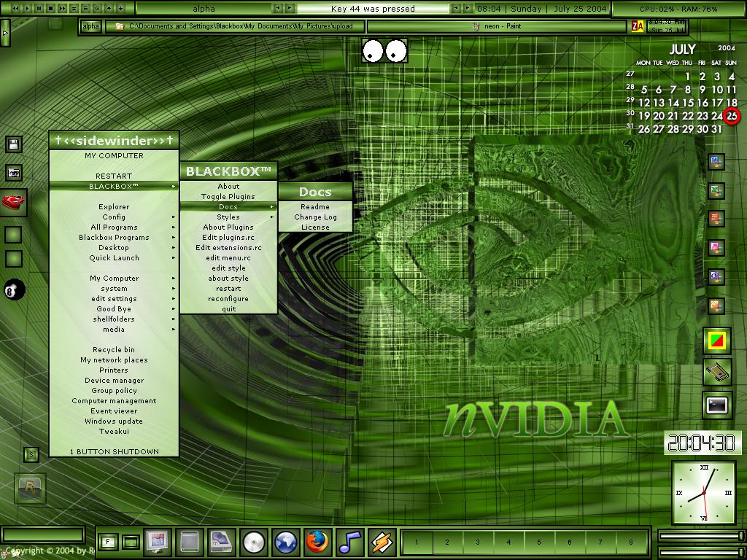Select Edit plugins.rc in BLACKBOX menu
The image size is (747, 560).
coord(228,238)
